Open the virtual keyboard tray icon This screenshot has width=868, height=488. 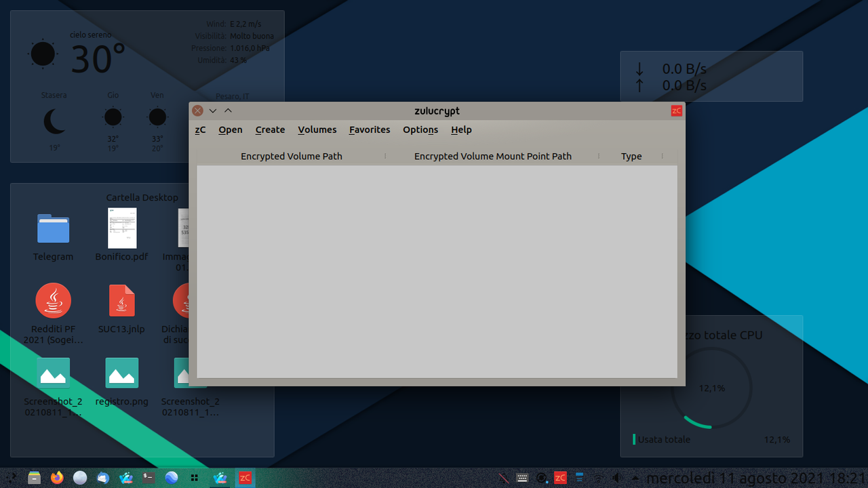(x=522, y=478)
